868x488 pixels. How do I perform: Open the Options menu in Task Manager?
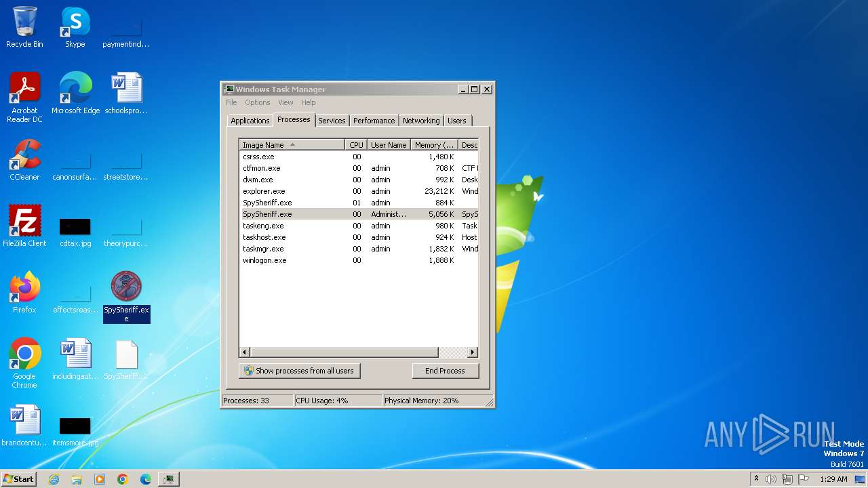(x=258, y=102)
